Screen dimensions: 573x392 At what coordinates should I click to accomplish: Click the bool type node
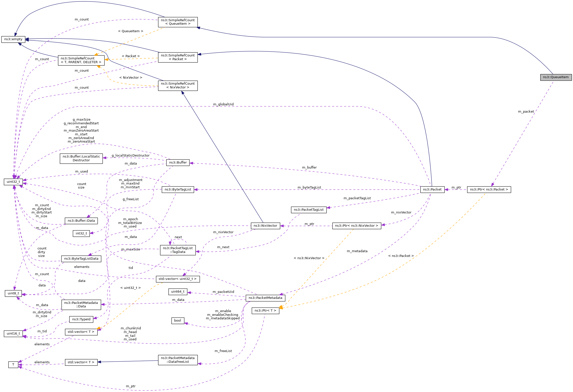178,321
